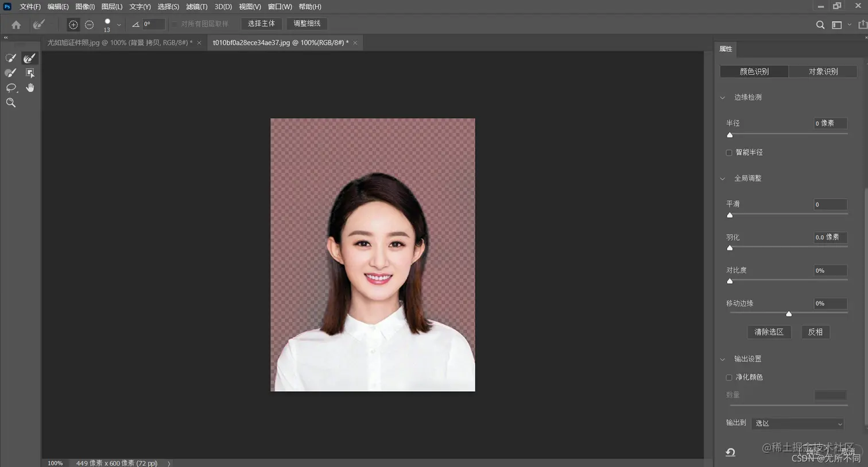The width and height of the screenshot is (868, 467).
Task: Click the zoom percentage field showing 100%
Action: pyautogui.click(x=55, y=463)
